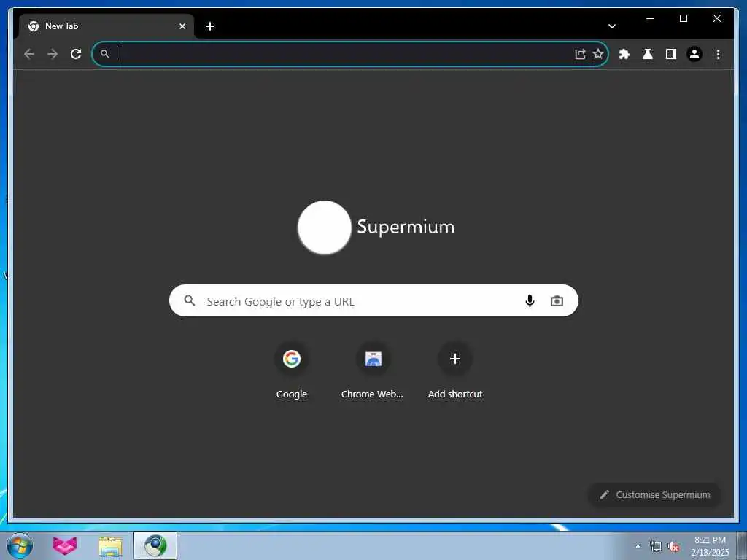Open the Chrome Web Store shortcut
The width and height of the screenshot is (747, 560).
(x=373, y=371)
